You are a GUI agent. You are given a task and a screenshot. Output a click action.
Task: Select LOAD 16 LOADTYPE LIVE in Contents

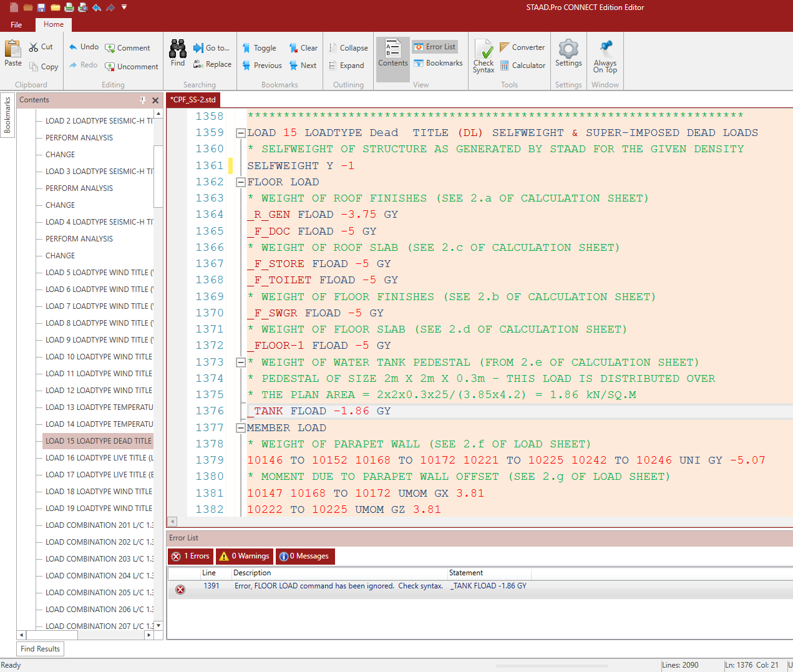[x=99, y=458]
